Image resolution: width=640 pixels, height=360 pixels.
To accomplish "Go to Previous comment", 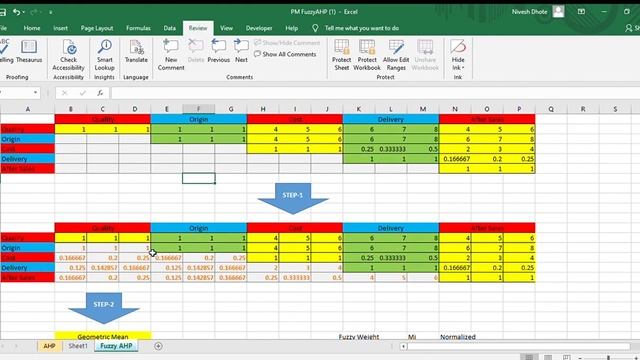I will tap(218, 51).
